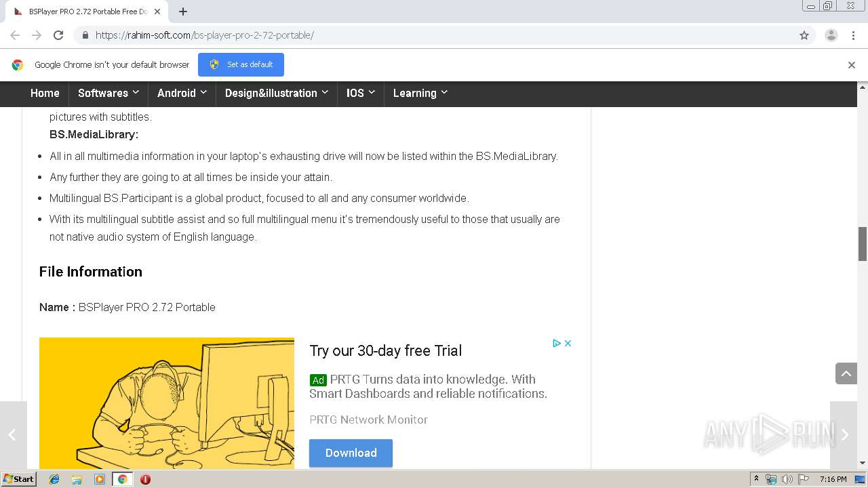
Task: Click the PRTG ad description text
Action: (x=428, y=386)
